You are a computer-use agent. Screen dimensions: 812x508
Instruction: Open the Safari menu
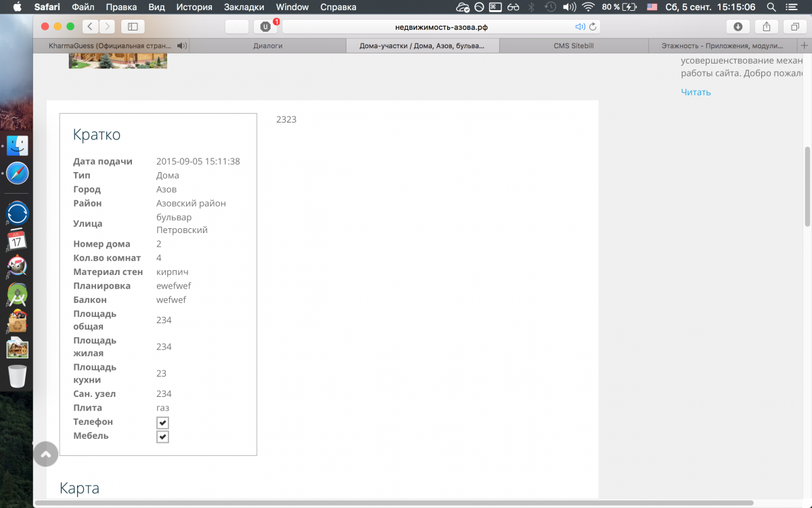coord(47,7)
